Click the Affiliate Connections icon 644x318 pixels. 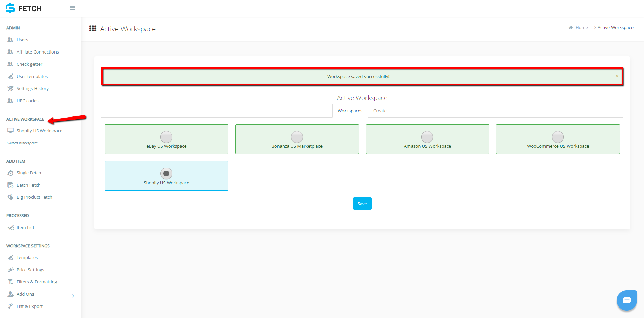(x=10, y=52)
